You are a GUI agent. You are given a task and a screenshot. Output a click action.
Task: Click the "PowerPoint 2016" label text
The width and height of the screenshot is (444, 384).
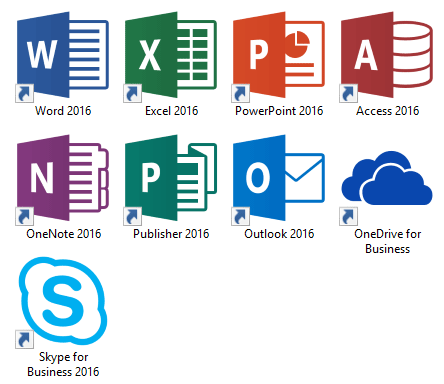tap(279, 111)
